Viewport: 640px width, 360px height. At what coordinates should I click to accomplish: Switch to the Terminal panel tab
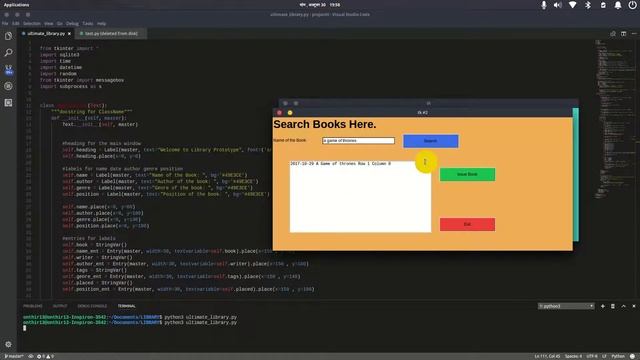[127, 306]
